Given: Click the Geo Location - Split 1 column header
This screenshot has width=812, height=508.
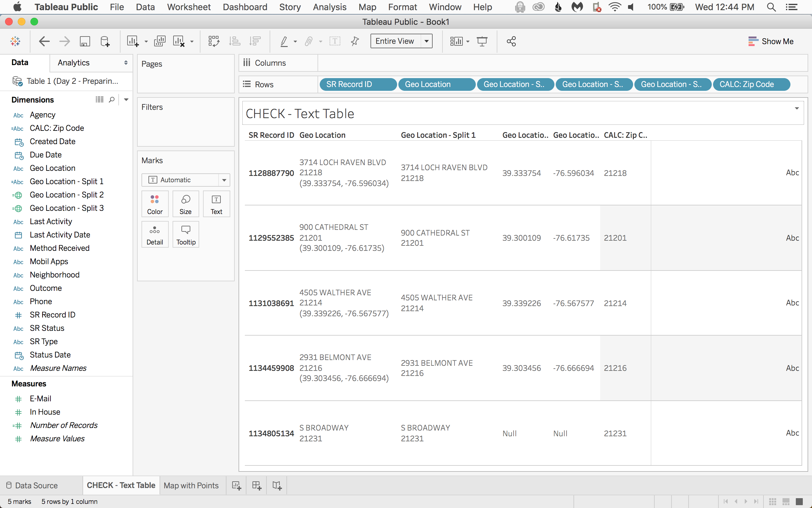Looking at the screenshot, I should point(438,135).
